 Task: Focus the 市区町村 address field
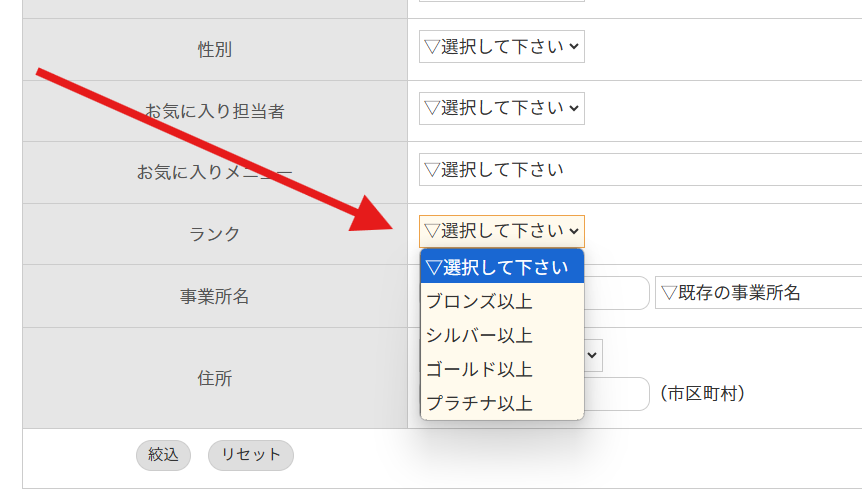tap(616, 394)
